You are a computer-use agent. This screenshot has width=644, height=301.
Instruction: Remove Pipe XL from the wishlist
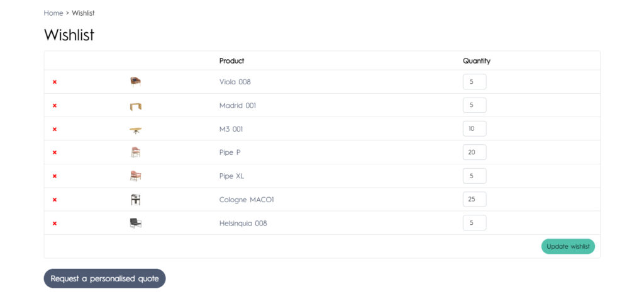click(x=55, y=176)
